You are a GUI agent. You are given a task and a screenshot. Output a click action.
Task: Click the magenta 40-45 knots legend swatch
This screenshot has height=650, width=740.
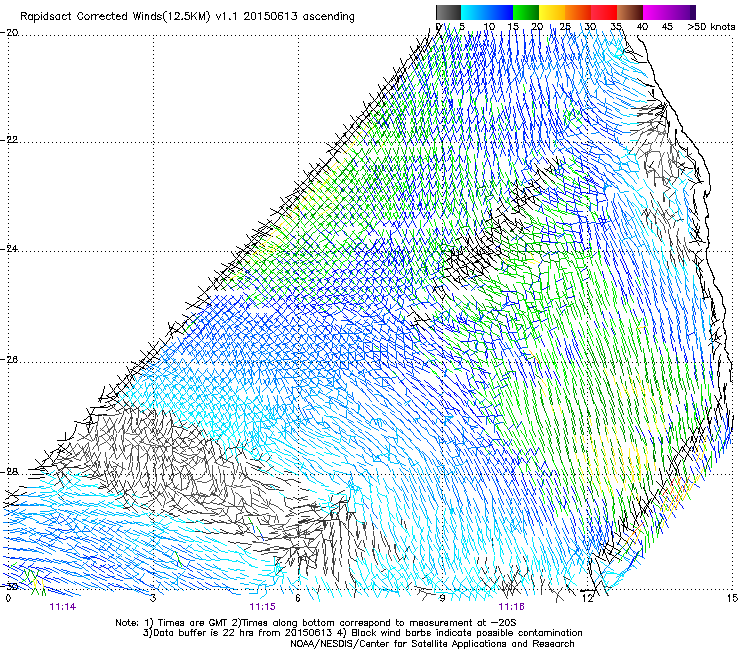tap(656, 12)
